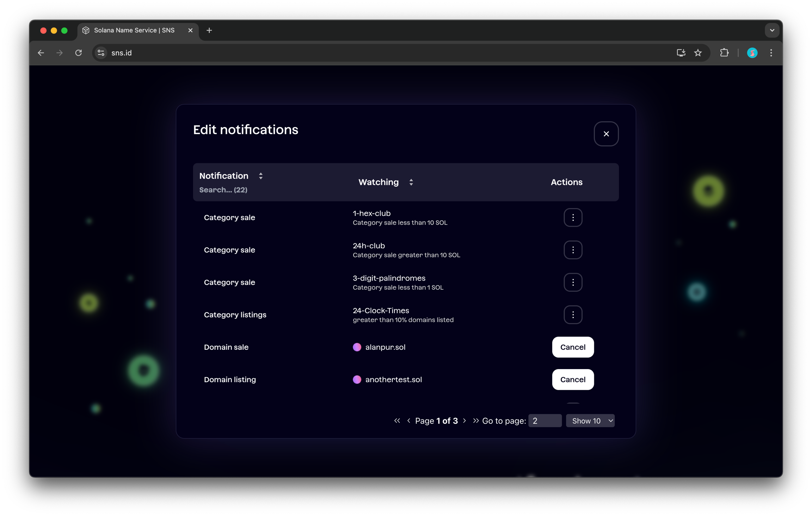Close the Edit notifications dialog
This screenshot has height=516, width=812.
606,134
